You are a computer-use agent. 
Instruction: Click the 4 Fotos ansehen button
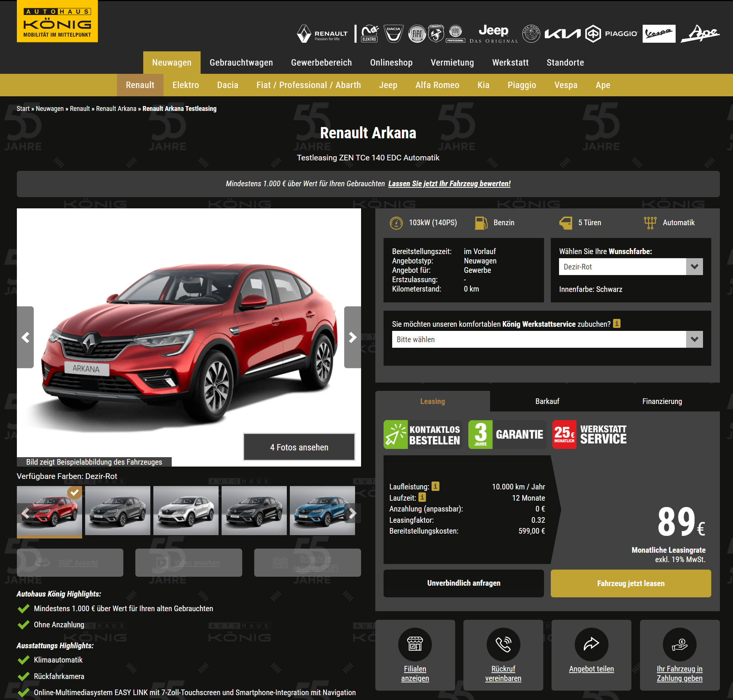[299, 447]
